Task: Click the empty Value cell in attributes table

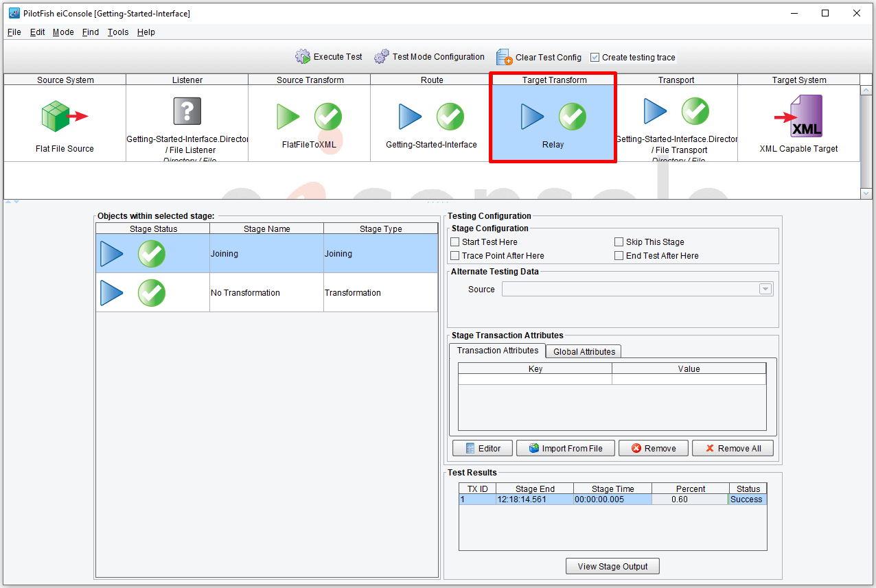Action: (x=689, y=379)
